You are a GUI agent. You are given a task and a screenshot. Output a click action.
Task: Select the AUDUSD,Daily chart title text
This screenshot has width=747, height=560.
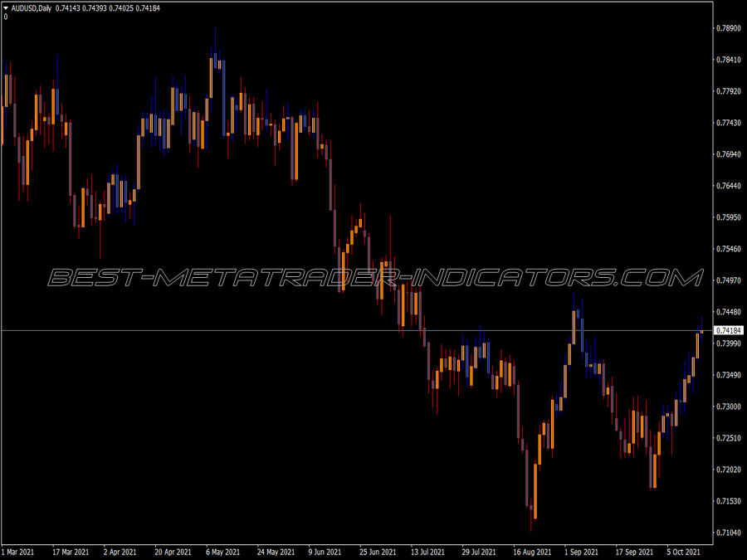[x=31, y=8]
